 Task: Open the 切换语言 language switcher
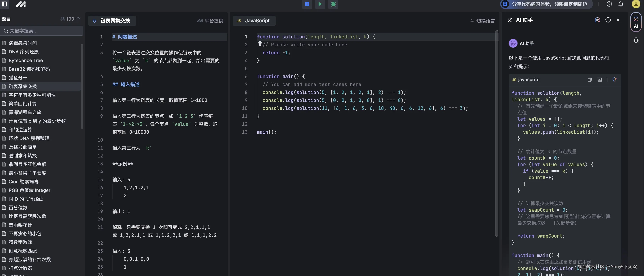482,21
